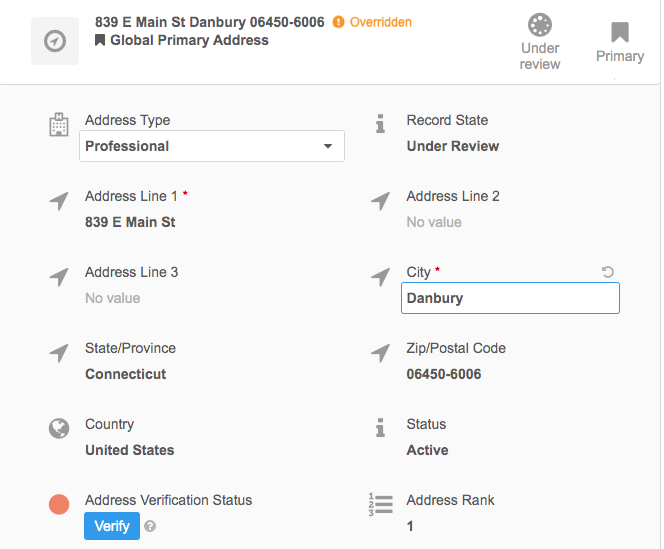Click the arrow icon beside Address Line 1
The height and width of the screenshot is (549, 664).
[x=59, y=201]
